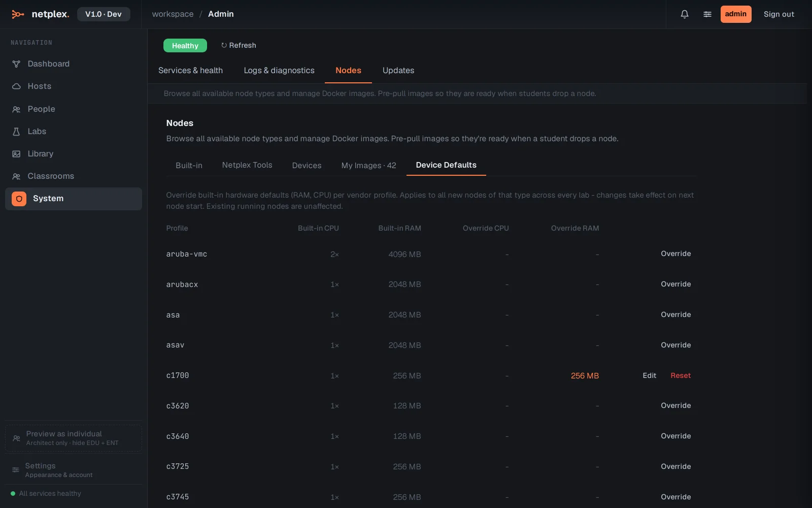812x508 pixels.
Task: Override defaults for c3725
Action: pyautogui.click(x=676, y=466)
